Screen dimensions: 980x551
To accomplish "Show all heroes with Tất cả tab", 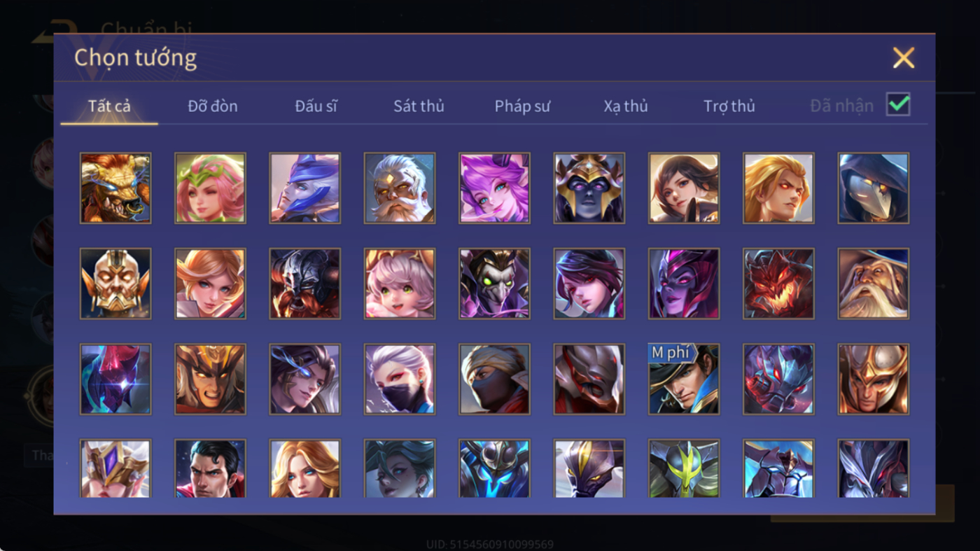I will [109, 106].
